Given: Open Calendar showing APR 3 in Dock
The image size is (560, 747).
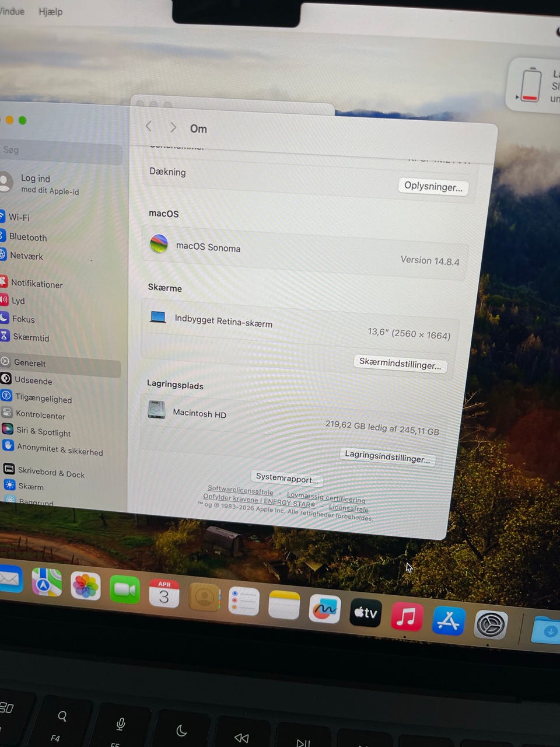Looking at the screenshot, I should coord(164,594).
